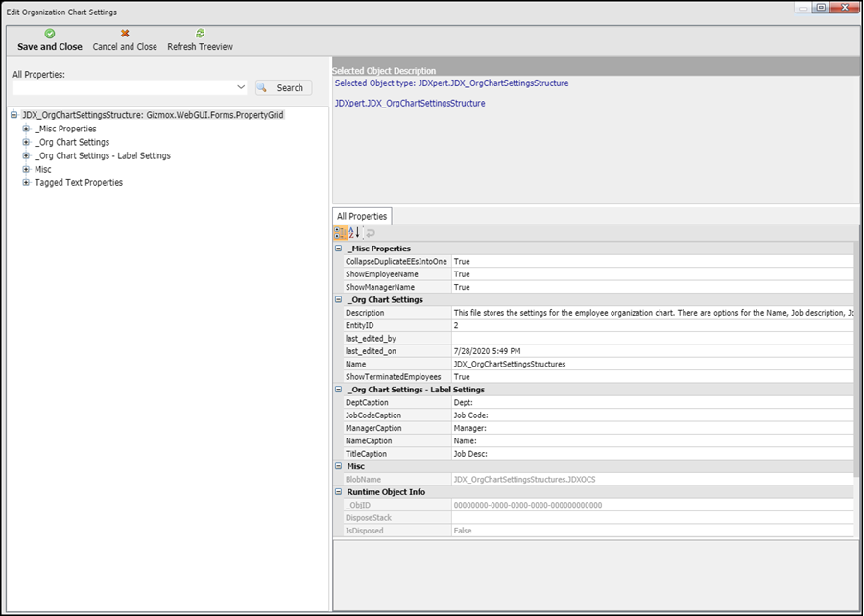Collapse the Misc category in the property grid

coord(337,465)
